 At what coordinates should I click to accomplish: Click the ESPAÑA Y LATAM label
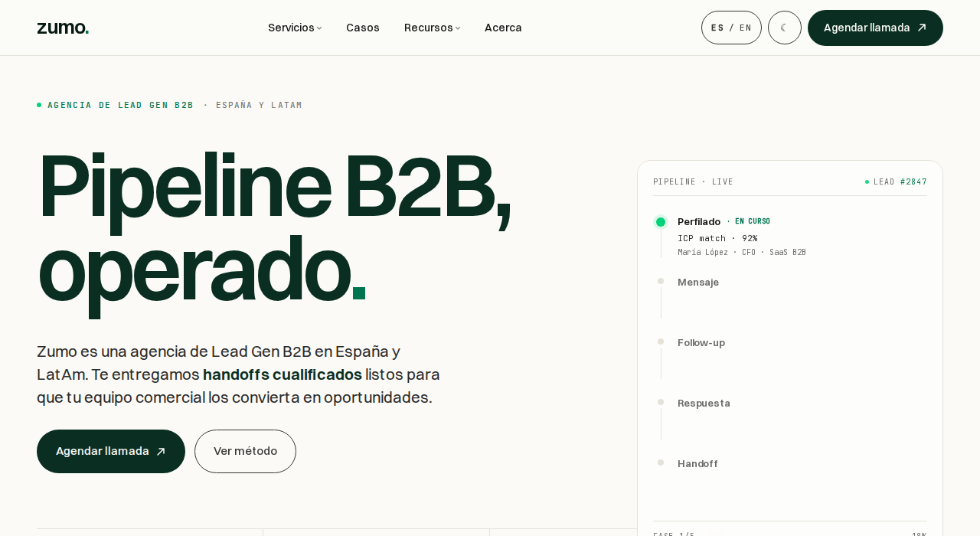click(259, 105)
